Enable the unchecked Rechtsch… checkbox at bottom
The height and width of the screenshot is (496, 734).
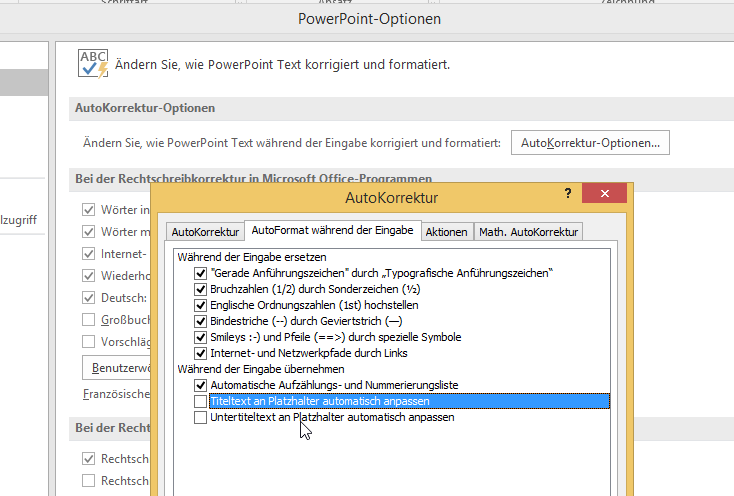click(x=88, y=481)
